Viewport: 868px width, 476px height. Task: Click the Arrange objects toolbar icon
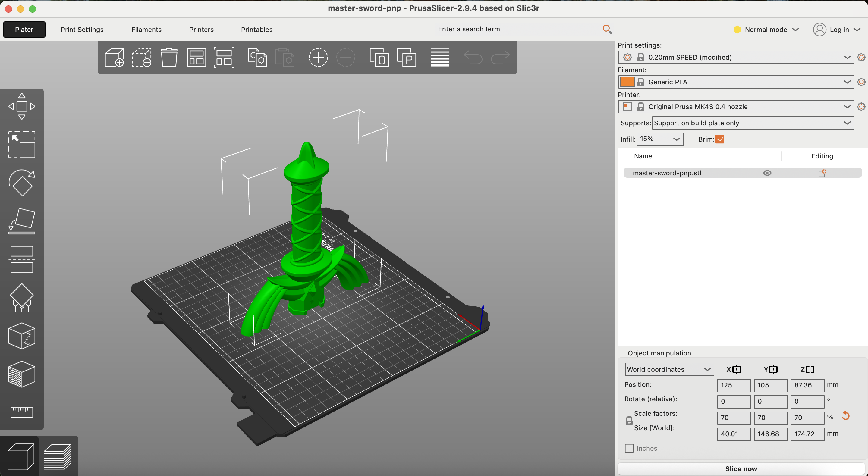pyautogui.click(x=197, y=57)
